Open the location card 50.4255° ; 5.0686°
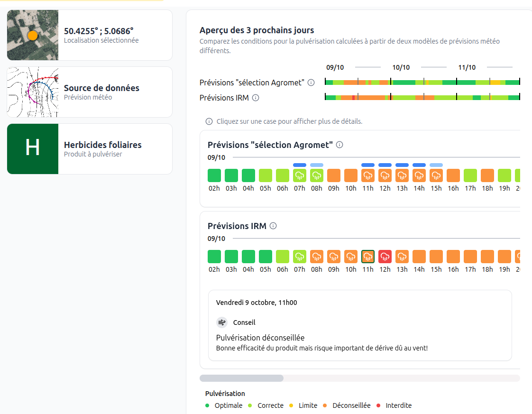532x414 pixels. pyautogui.click(x=90, y=35)
